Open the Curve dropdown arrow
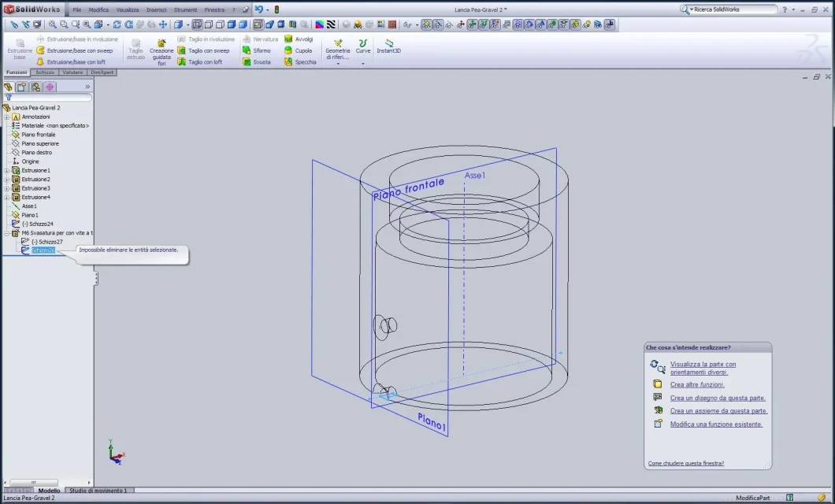 click(363, 64)
